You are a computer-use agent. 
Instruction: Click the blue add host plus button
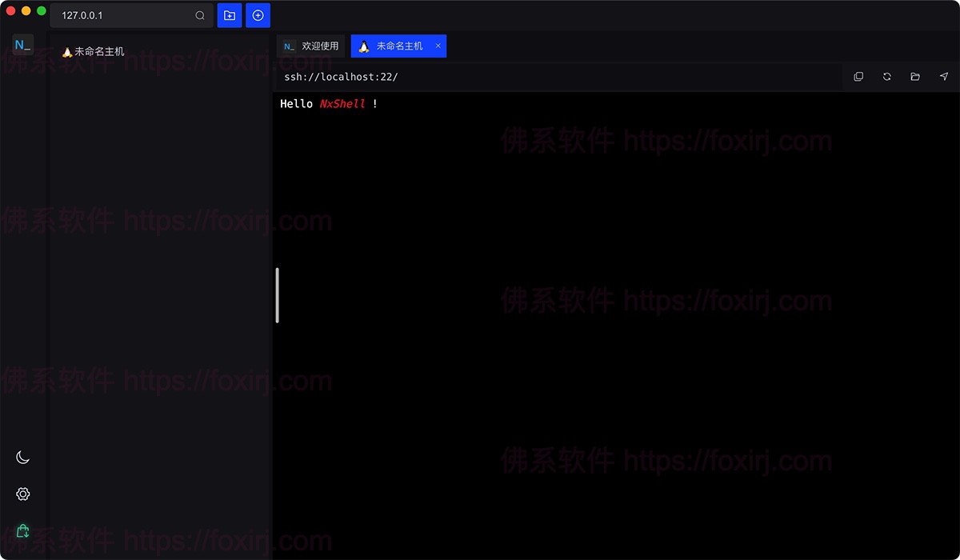click(258, 15)
